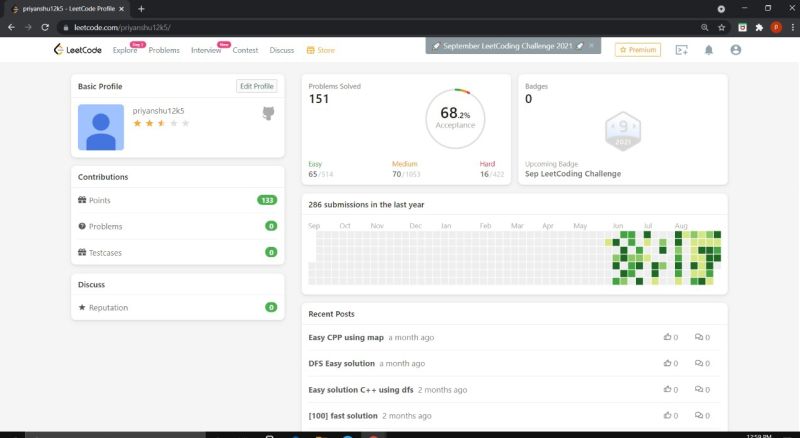Open the Explore menu item
800x438 pixels.
[125, 50]
